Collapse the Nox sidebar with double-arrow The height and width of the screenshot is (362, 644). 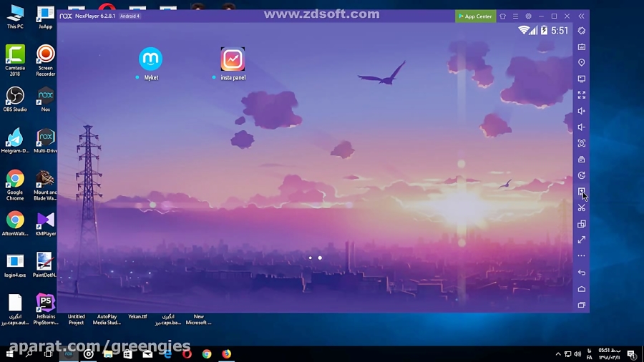[x=581, y=16]
